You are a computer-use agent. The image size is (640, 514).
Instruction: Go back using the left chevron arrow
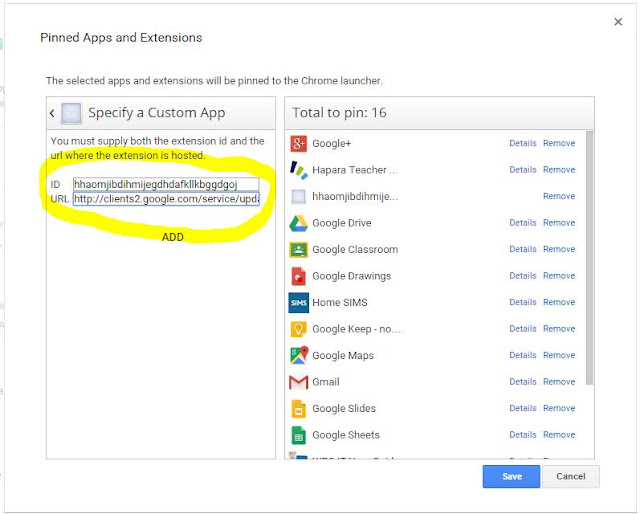point(52,113)
